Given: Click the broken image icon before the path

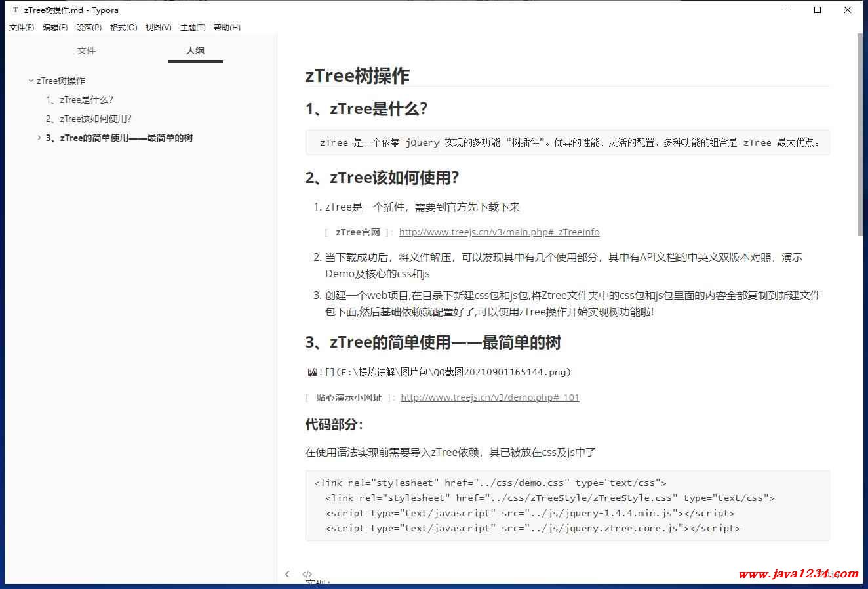Looking at the screenshot, I should click(x=313, y=373).
